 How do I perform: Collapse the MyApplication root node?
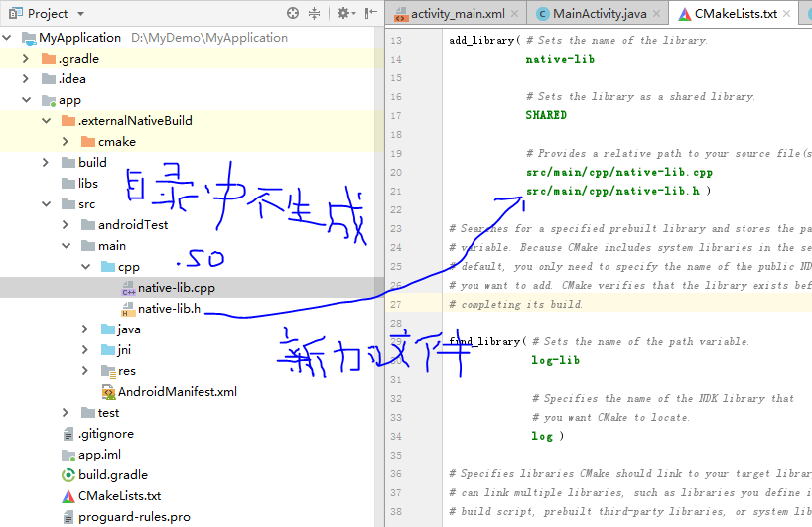point(7,38)
